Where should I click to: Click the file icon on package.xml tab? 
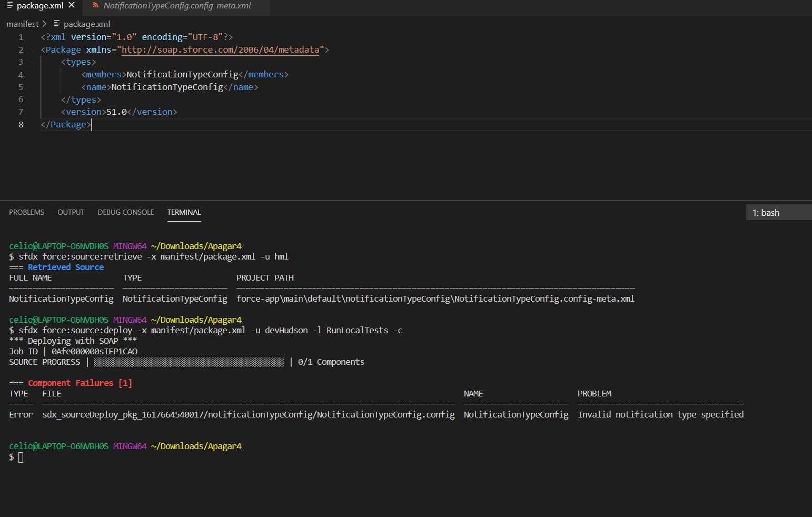[9, 5]
